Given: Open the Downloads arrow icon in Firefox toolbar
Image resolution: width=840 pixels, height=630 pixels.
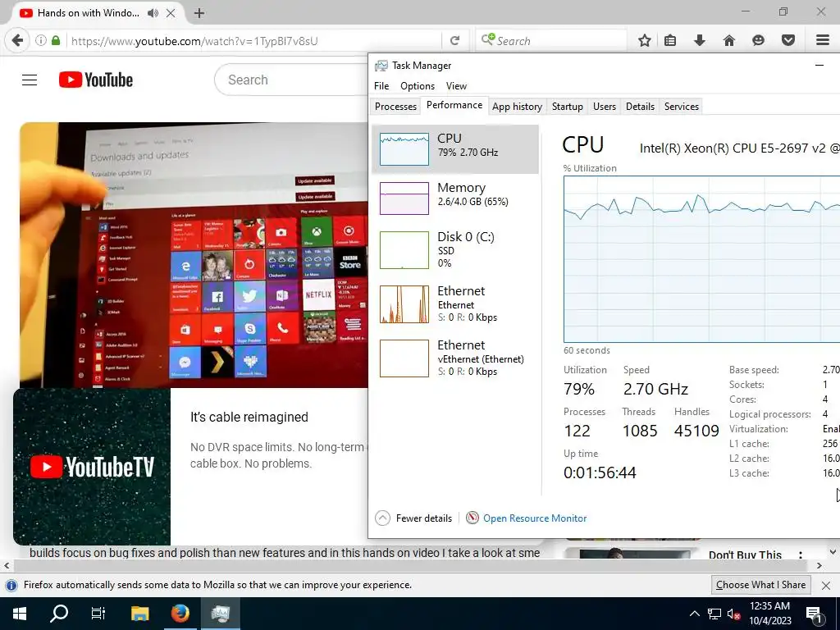Looking at the screenshot, I should click(699, 41).
